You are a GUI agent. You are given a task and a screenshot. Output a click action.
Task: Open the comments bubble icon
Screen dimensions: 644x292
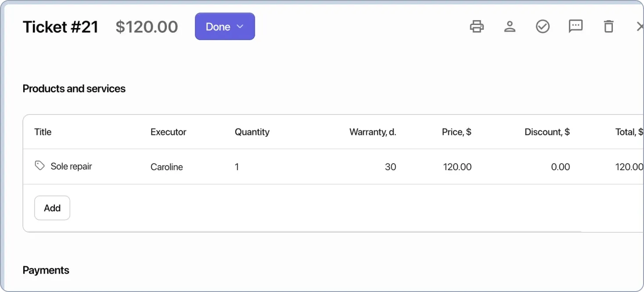coord(576,26)
